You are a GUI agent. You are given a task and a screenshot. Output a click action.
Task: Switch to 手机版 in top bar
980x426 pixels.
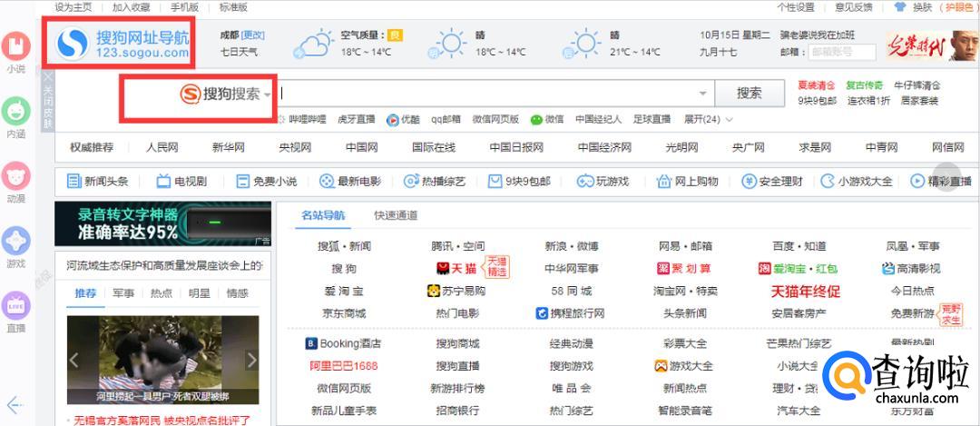tap(184, 7)
